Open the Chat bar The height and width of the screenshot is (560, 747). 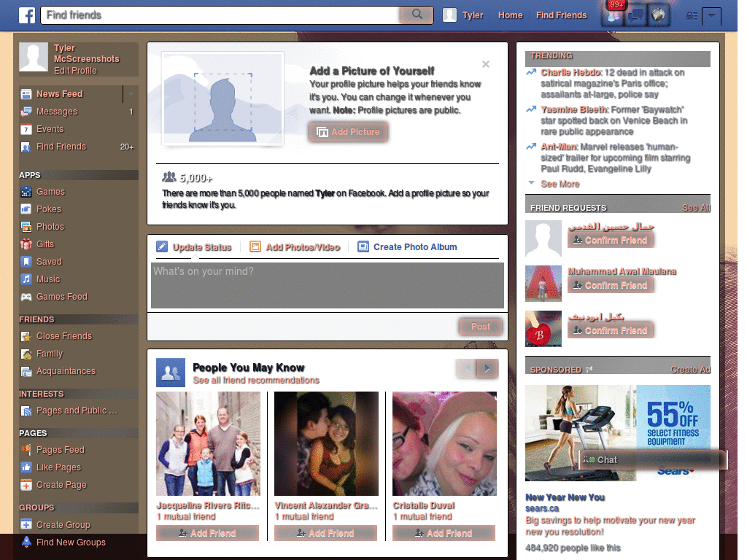click(653, 459)
